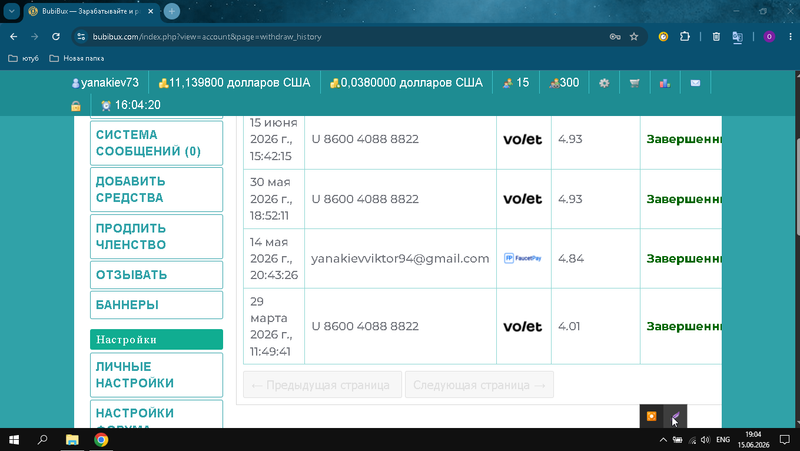Click the Chrome taskbar icon
800x451 pixels.
click(x=101, y=440)
